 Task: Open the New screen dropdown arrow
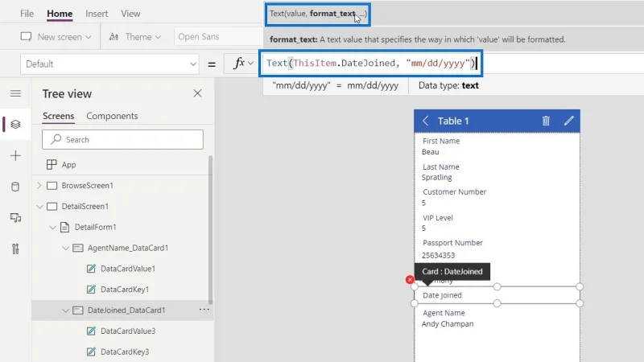point(89,37)
